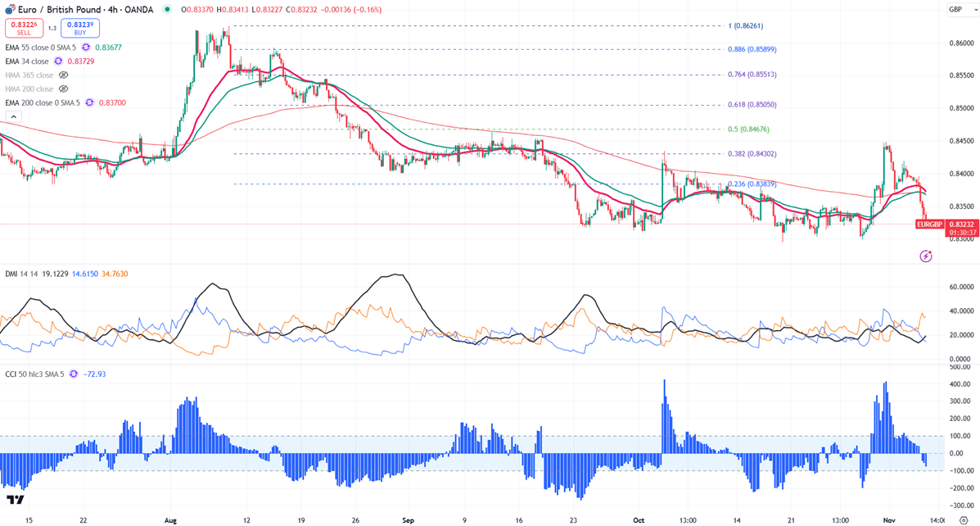
Task: Click the update icon beside EMA 55 close
Action: tap(86, 48)
